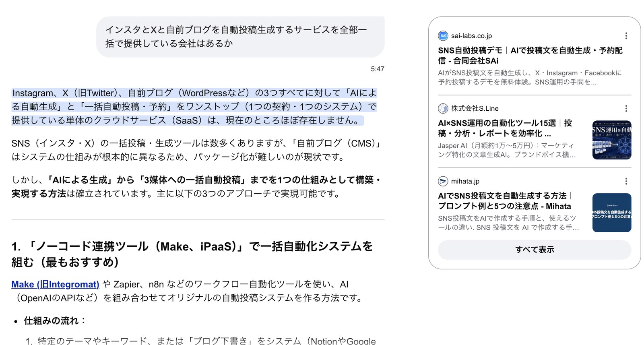
Task: Open options menu for sai-labs.co.jp result
Action: coord(626,36)
